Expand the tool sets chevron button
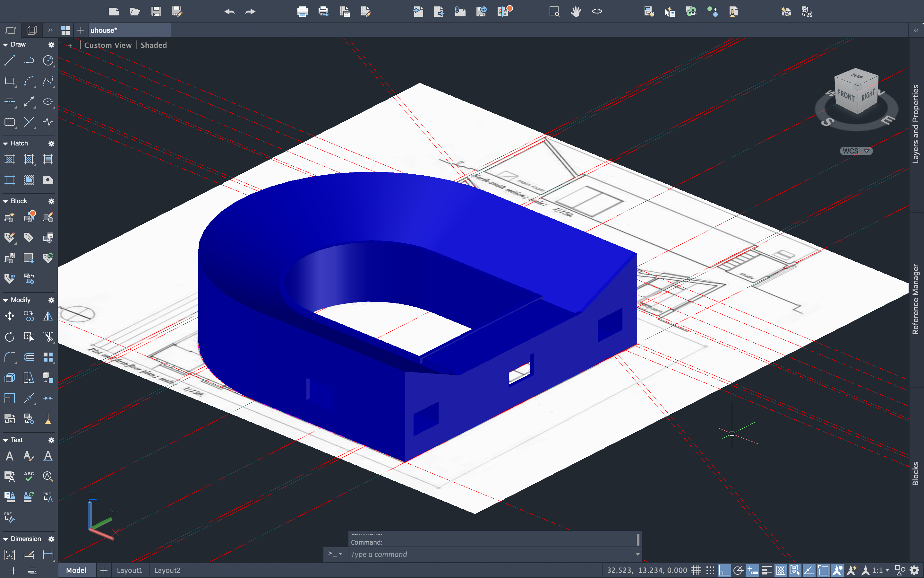The width and height of the screenshot is (924, 578). coord(50,30)
